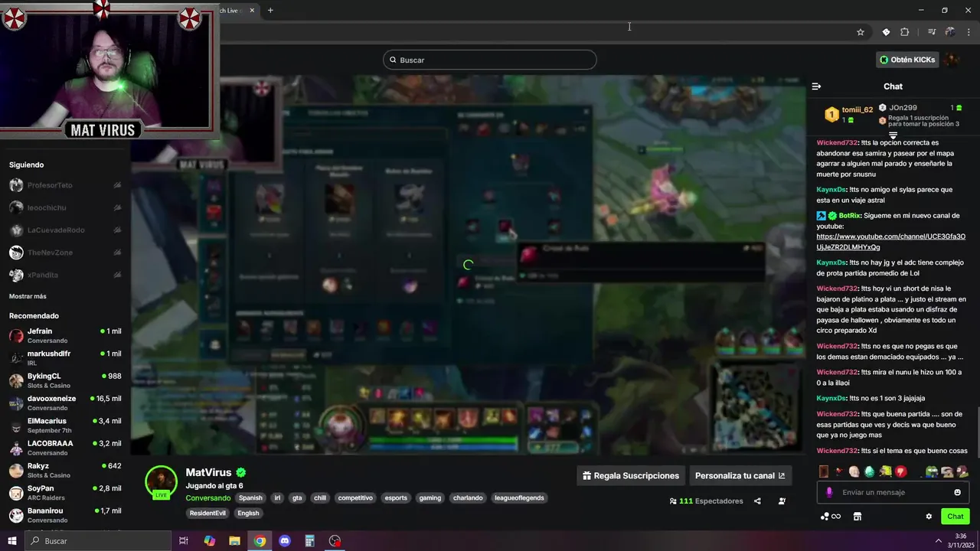This screenshot has height=551, width=980.
Task: Open Calculator from the taskbar
Action: tap(309, 541)
